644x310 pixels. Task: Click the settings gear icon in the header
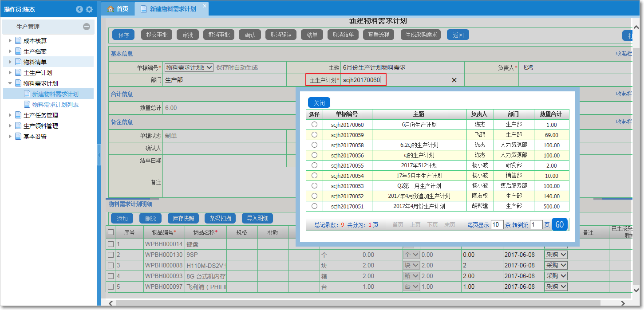pos(88,9)
